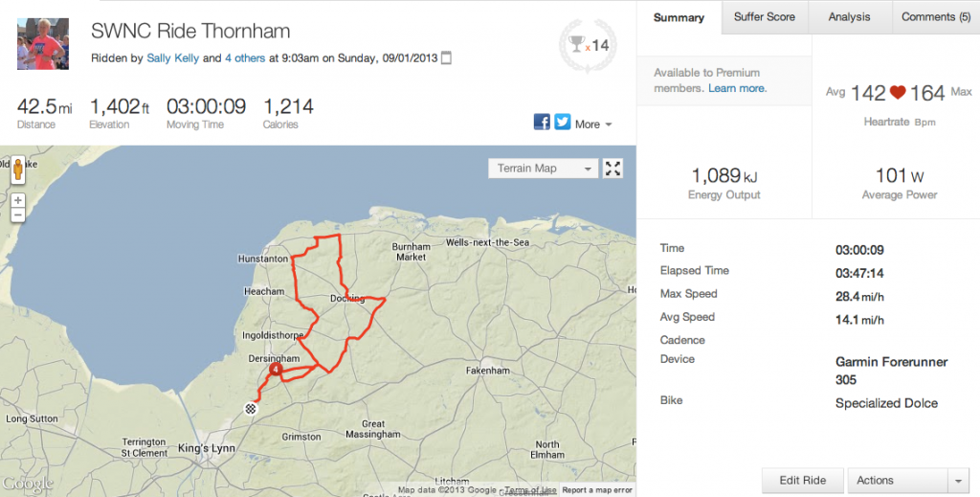Follow the Learn more premium link
Screen dimensions: 980x497
737,88
